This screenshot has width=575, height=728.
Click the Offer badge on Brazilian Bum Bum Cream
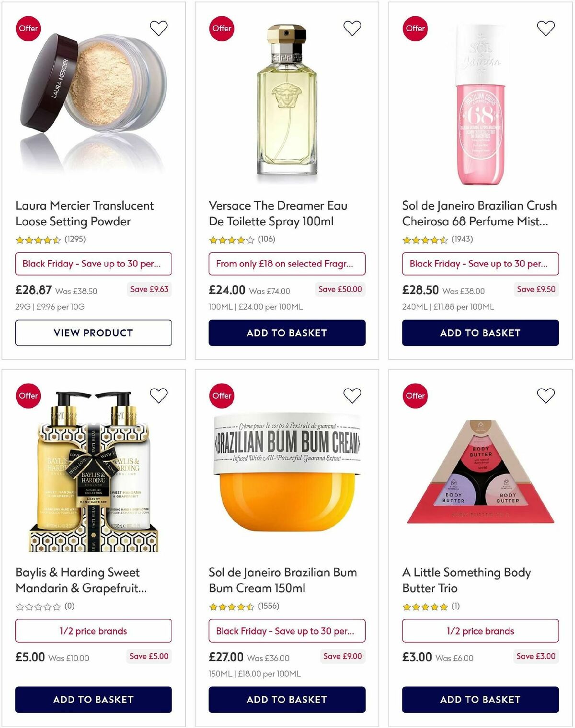222,396
